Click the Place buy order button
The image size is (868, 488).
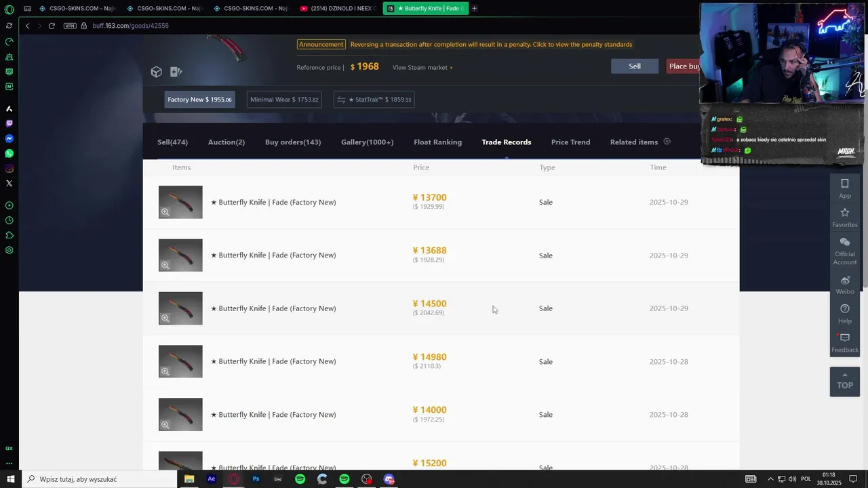684,66
